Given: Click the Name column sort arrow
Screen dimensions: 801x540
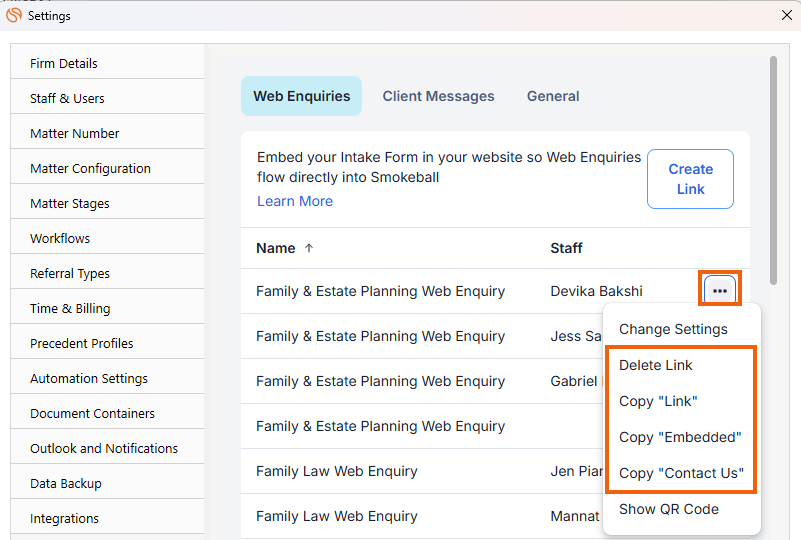Looking at the screenshot, I should click(309, 248).
